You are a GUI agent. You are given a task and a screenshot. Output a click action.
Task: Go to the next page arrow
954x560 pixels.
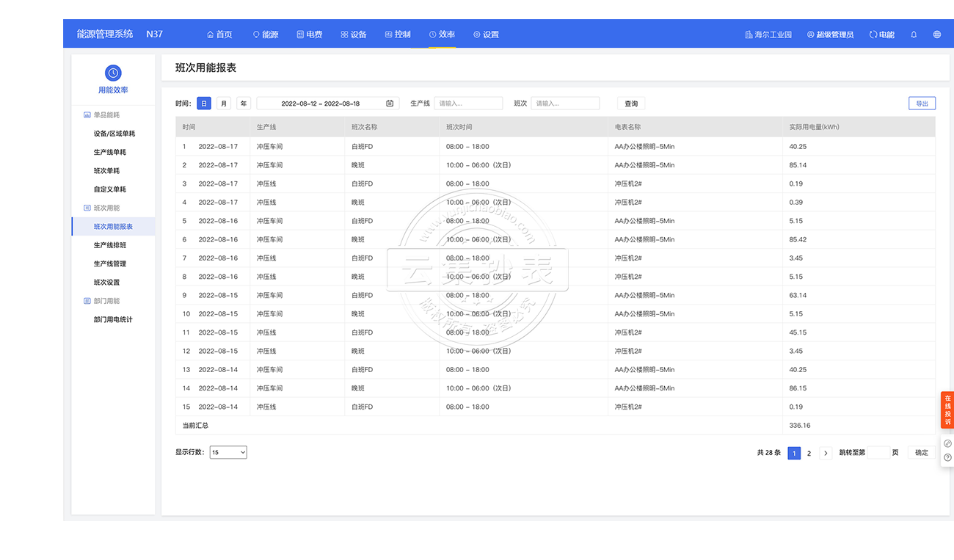pyautogui.click(x=826, y=454)
